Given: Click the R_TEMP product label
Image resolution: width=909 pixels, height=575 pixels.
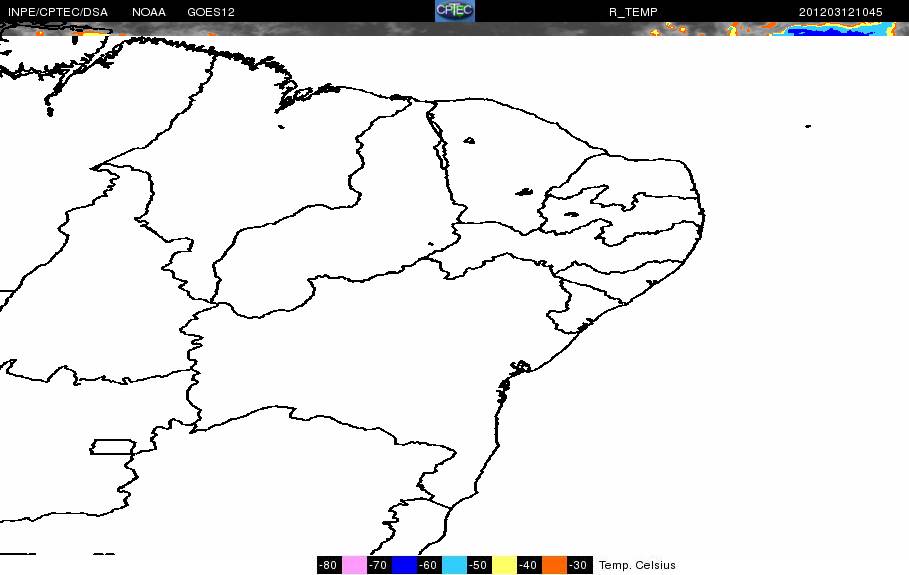Looking at the screenshot, I should click(x=633, y=12).
